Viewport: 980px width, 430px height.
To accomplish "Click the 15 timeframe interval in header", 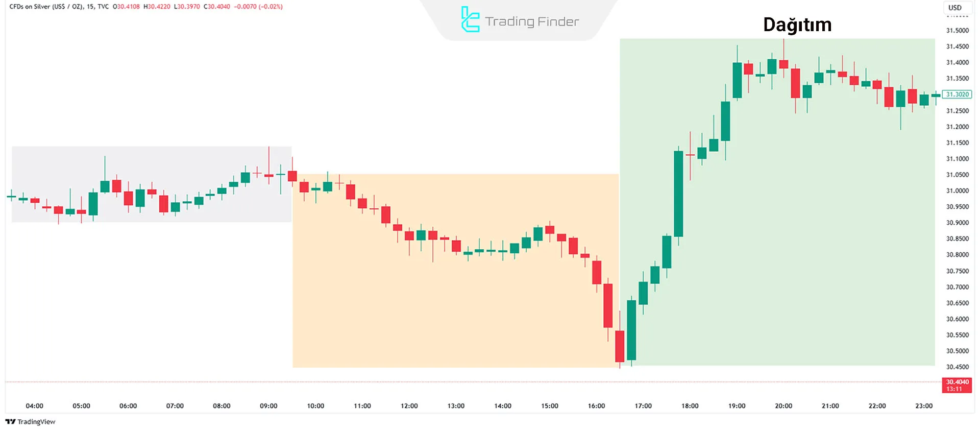I will pyautogui.click(x=90, y=7).
